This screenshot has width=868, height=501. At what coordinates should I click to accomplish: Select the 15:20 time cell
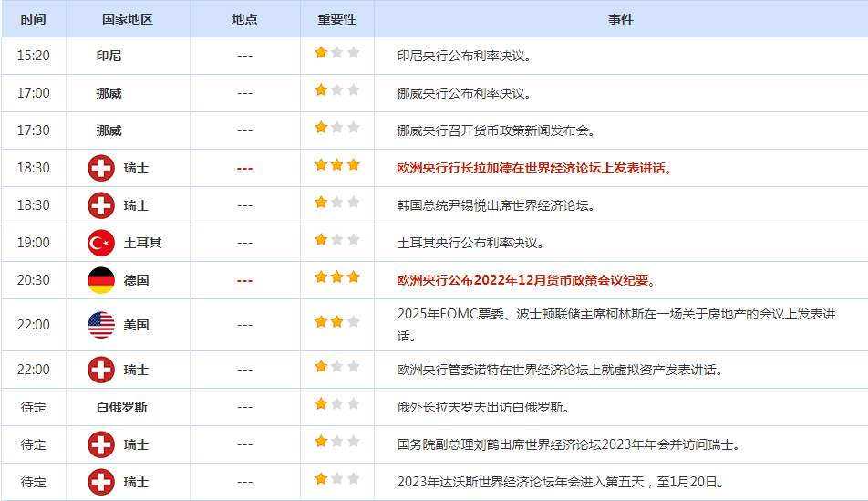[x=33, y=56]
